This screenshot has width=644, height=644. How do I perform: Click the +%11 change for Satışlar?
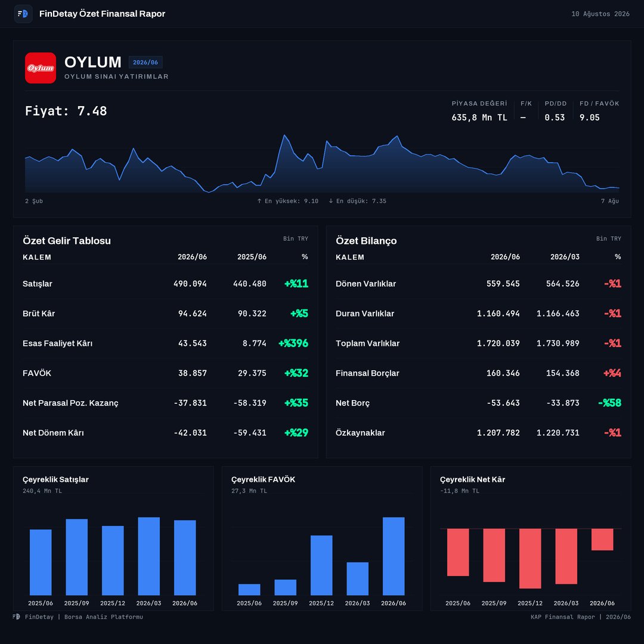tap(296, 283)
